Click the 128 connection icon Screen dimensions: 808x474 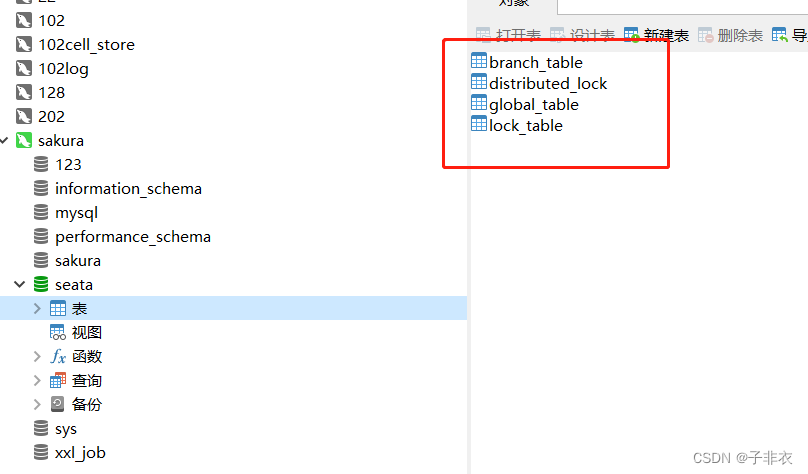[24, 92]
